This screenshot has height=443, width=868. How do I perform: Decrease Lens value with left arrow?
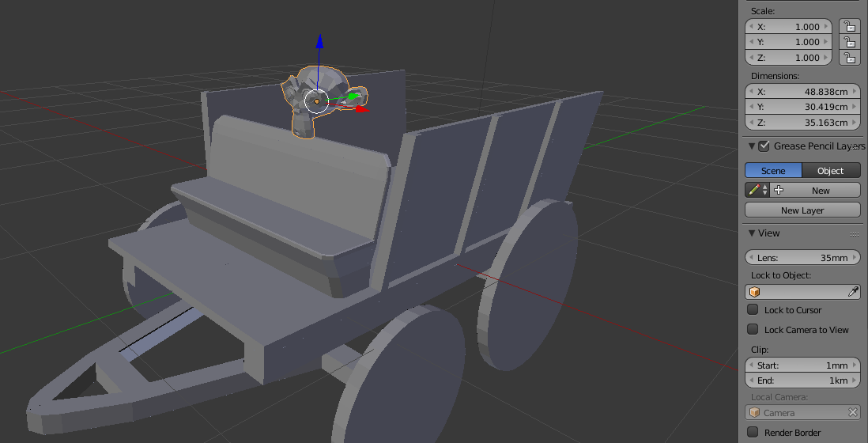click(751, 258)
